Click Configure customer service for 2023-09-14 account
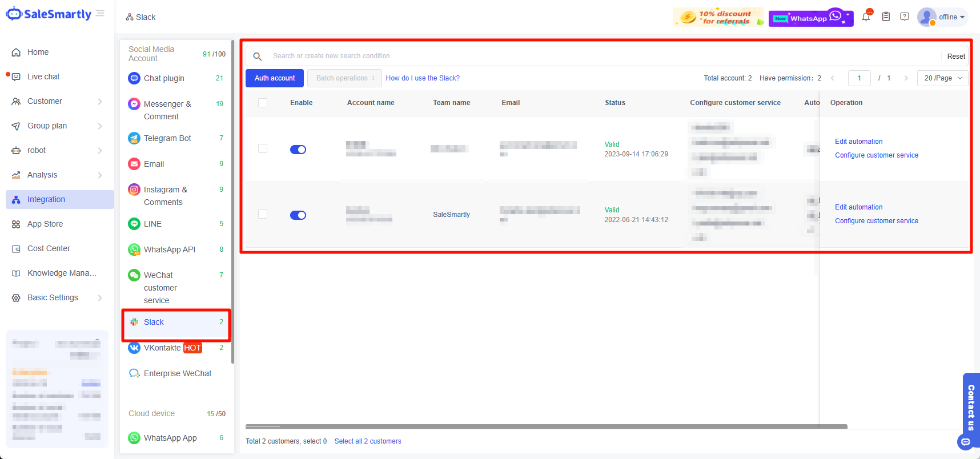The image size is (980, 459). 877,155
